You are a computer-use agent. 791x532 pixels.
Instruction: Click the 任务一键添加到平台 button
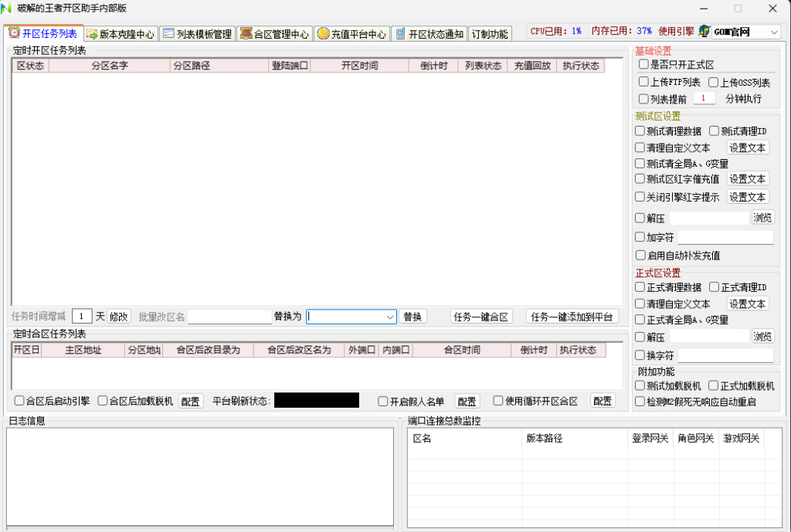point(572,317)
